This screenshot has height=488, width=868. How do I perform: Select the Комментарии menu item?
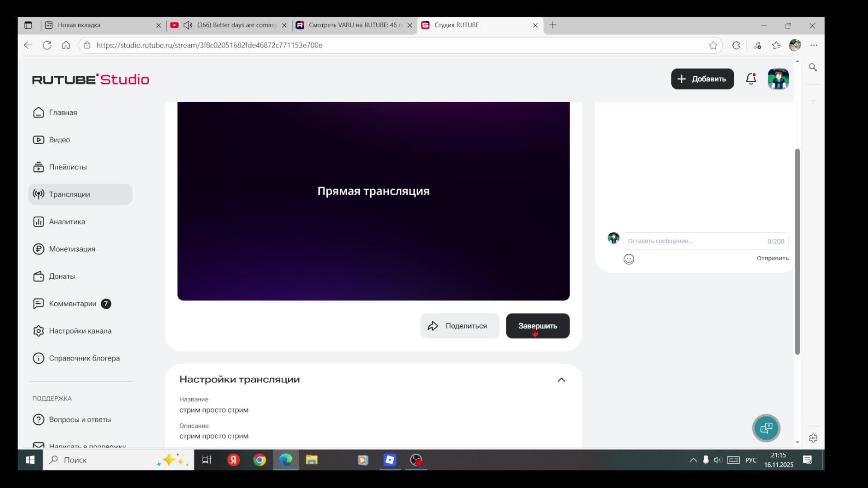coord(72,304)
